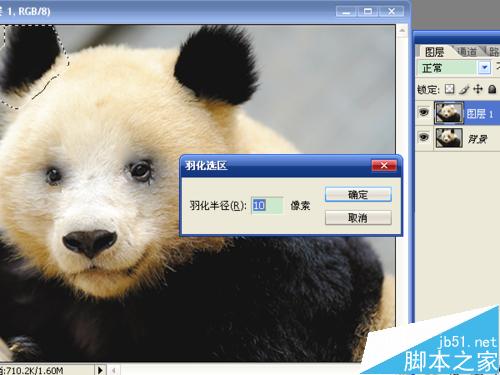Click the blend mode dropdown arrow
This screenshot has height=375, width=500.
(484, 68)
